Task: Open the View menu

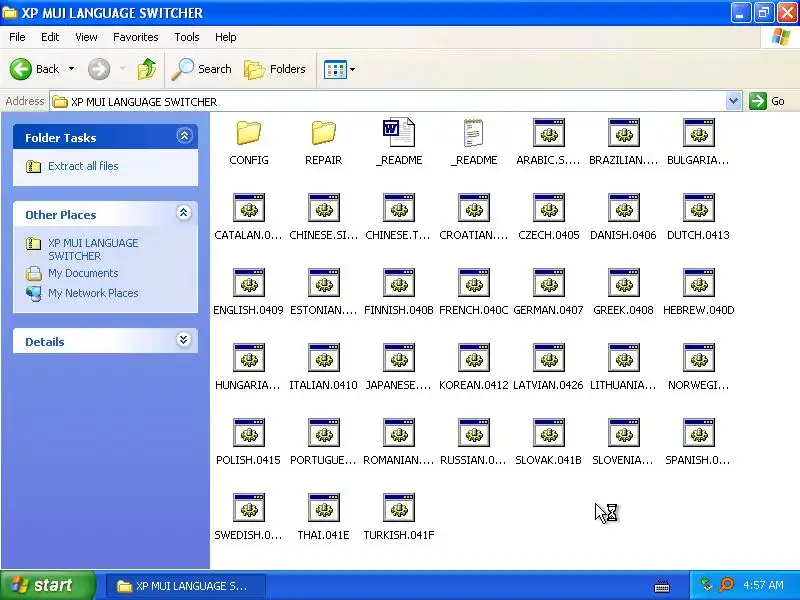Action: coord(86,37)
